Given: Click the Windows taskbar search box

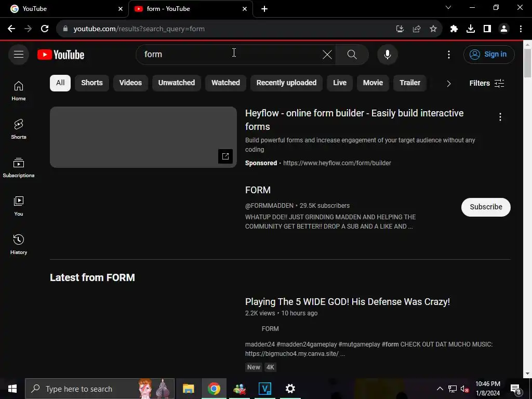Looking at the screenshot, I should (100, 389).
